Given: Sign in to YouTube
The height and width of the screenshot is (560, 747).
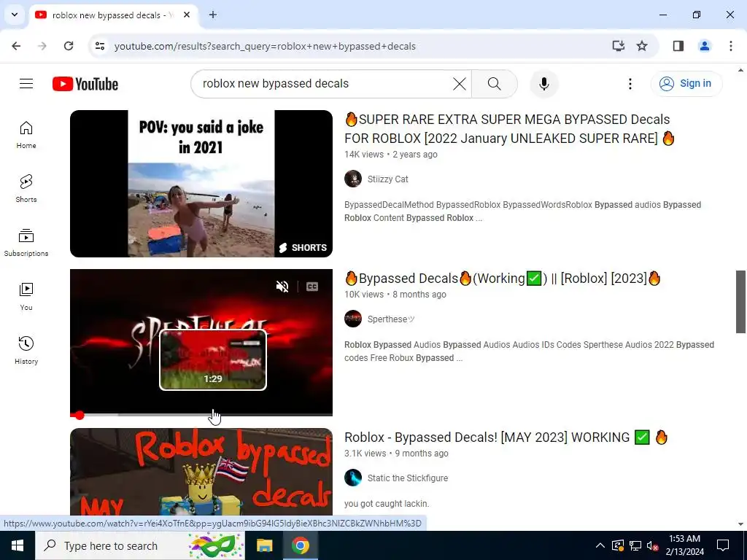Looking at the screenshot, I should 686,84.
